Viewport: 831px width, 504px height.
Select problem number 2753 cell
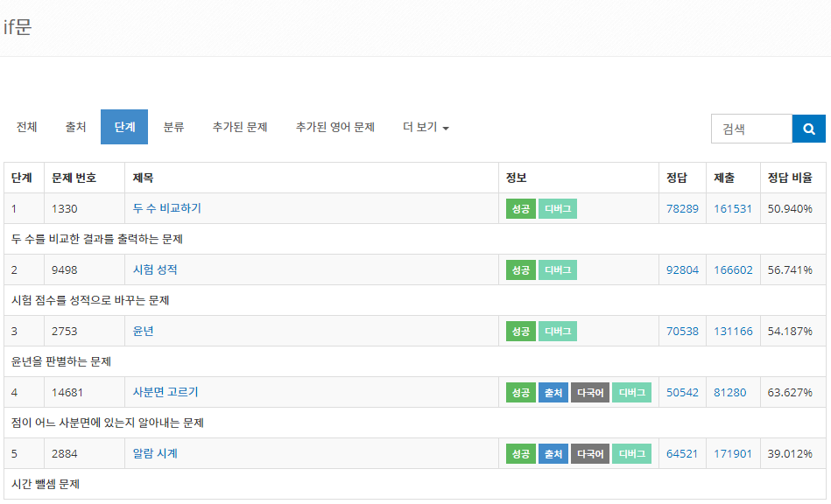coord(84,332)
